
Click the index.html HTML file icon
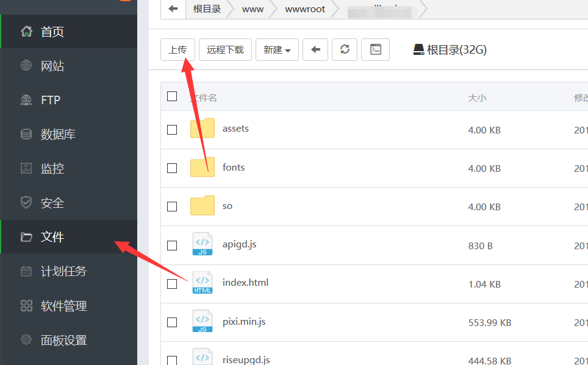click(203, 282)
